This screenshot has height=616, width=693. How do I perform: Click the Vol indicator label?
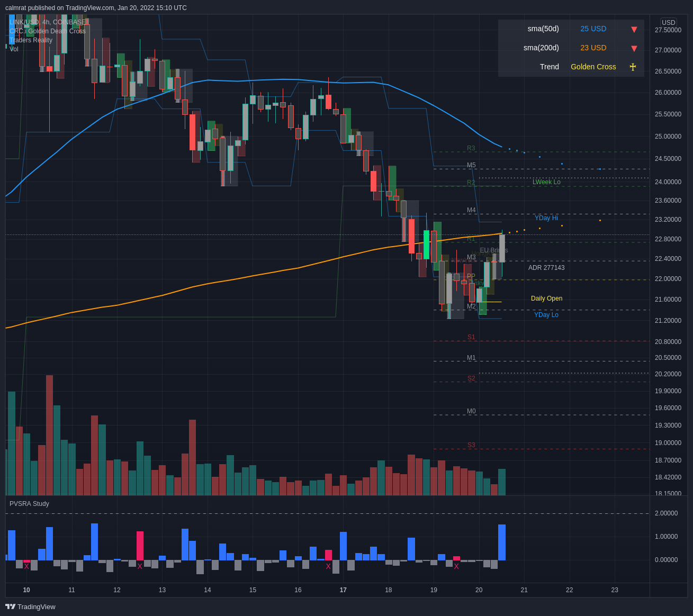[14, 49]
